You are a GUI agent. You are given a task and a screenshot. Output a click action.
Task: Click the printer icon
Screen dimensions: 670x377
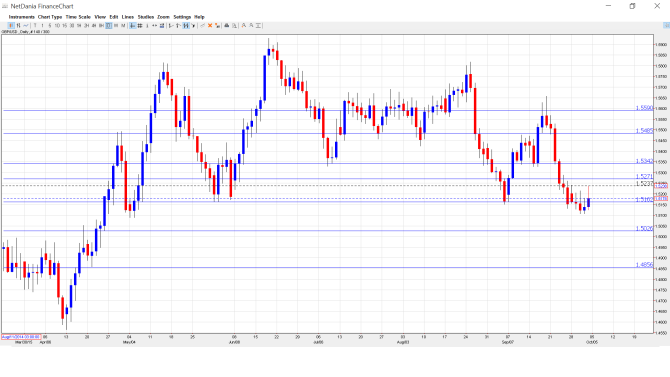[227, 26]
